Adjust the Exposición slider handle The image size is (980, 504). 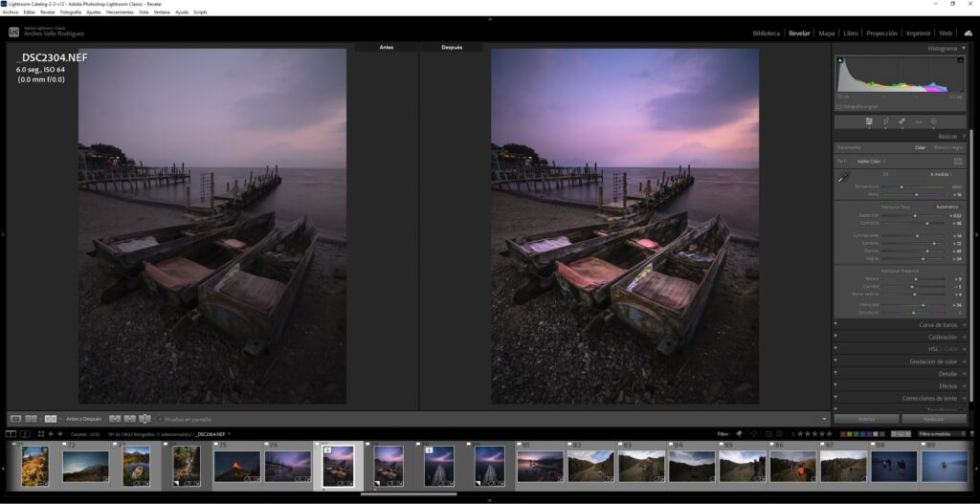click(915, 215)
